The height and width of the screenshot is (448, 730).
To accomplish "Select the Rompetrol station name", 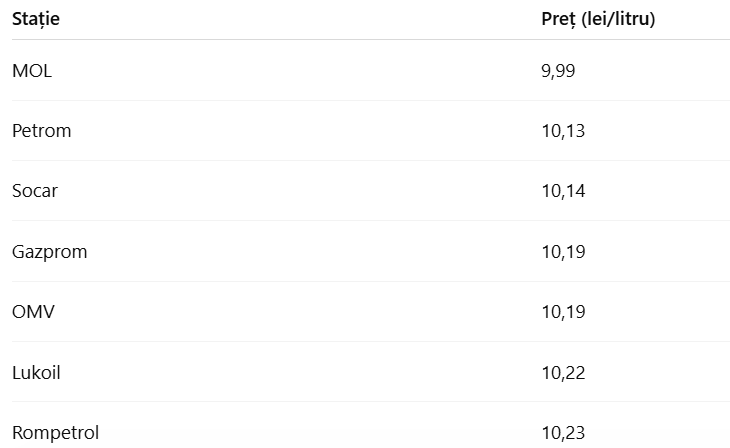I will (56, 433).
